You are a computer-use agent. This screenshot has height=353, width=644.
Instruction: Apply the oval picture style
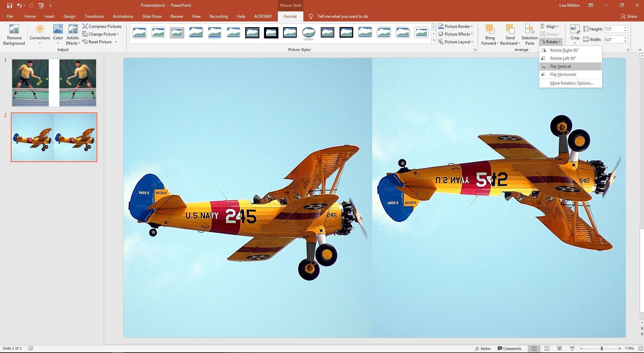point(308,33)
